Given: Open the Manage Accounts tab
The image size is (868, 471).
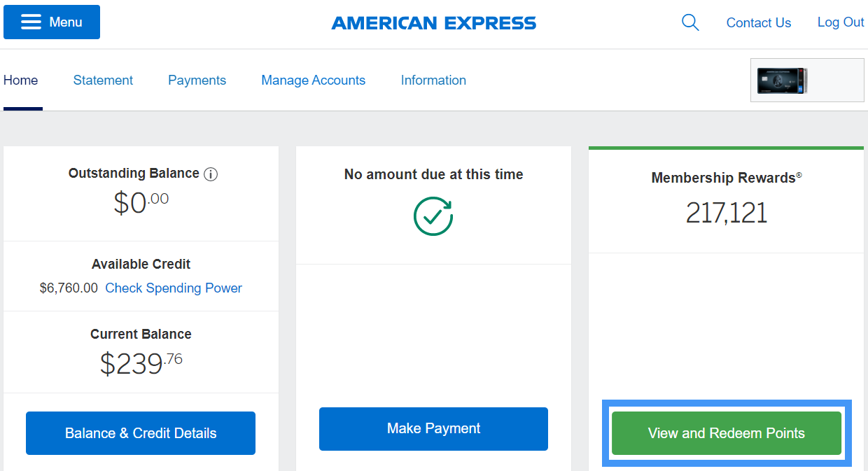Looking at the screenshot, I should 313,80.
